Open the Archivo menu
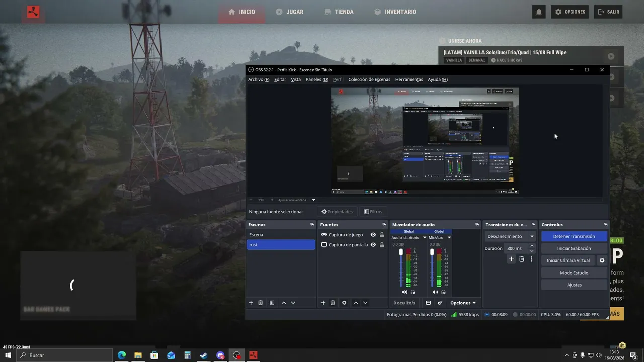 [x=259, y=79]
